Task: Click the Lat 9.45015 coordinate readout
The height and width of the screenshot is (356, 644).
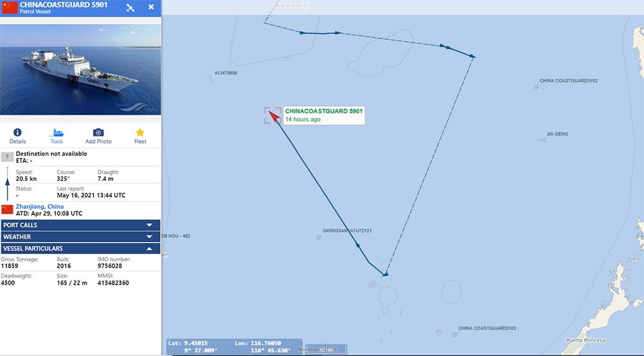Action: 188,343
